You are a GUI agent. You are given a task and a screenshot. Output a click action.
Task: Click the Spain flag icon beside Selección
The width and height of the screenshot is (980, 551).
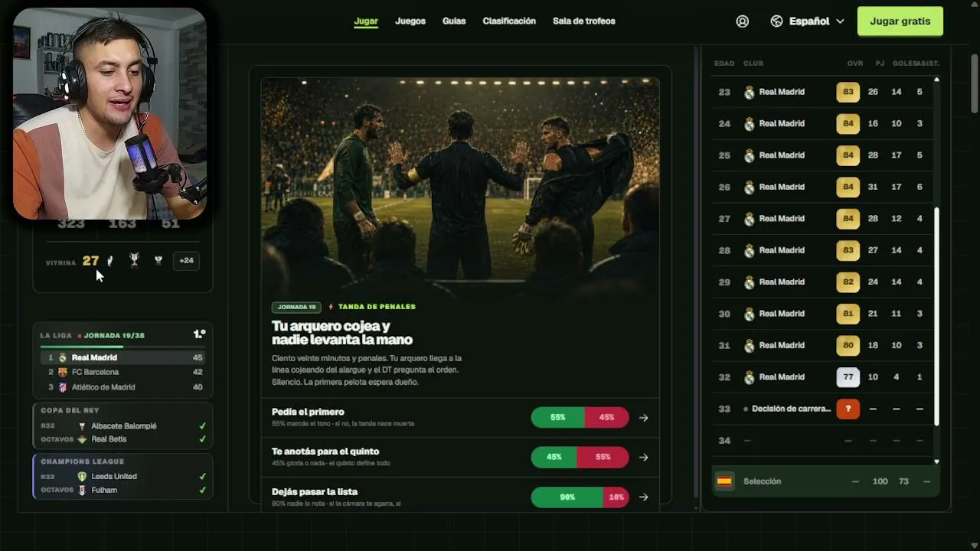[x=724, y=481]
